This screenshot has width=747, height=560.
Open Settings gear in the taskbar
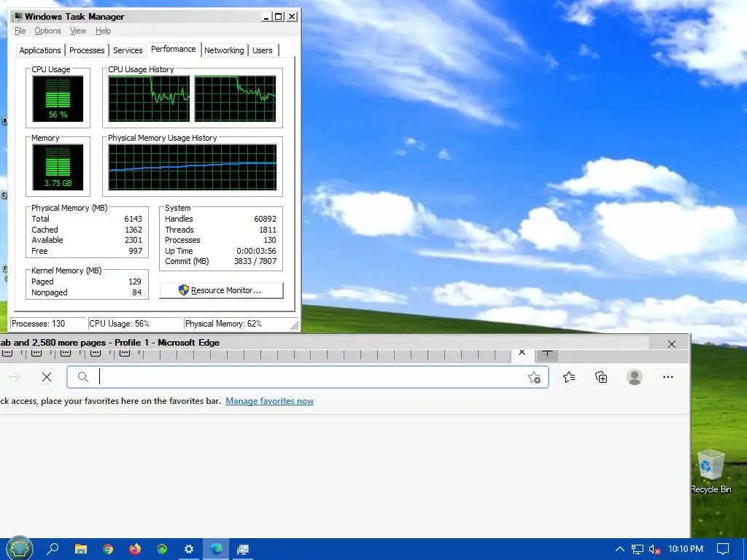point(189,549)
